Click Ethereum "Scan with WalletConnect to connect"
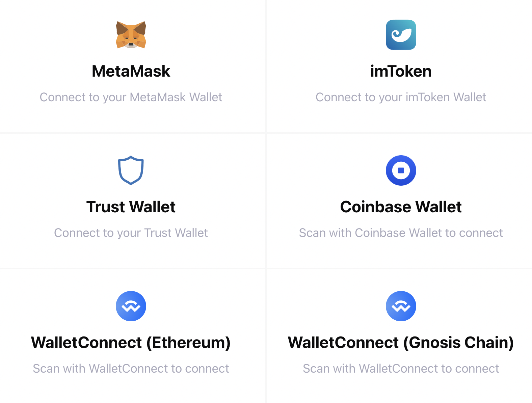This screenshot has height=403, width=532. click(x=131, y=369)
